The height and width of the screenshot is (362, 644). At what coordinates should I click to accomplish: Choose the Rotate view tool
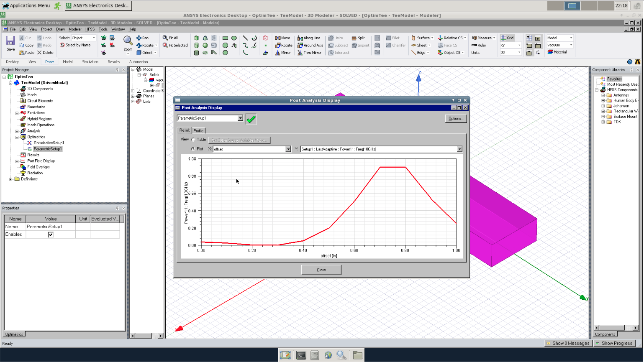pos(139,46)
